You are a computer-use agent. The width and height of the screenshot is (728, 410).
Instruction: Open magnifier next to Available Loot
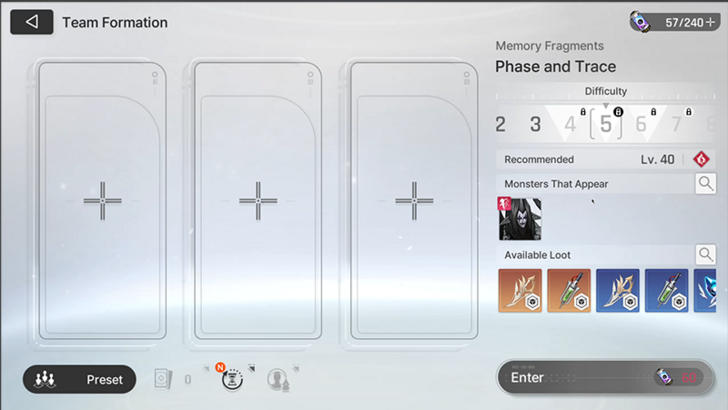click(705, 254)
